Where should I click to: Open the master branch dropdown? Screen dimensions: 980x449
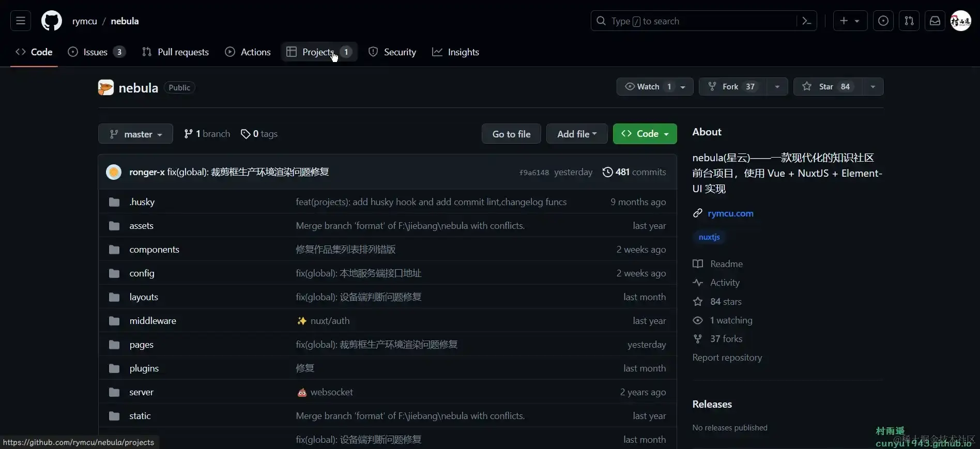(x=135, y=134)
